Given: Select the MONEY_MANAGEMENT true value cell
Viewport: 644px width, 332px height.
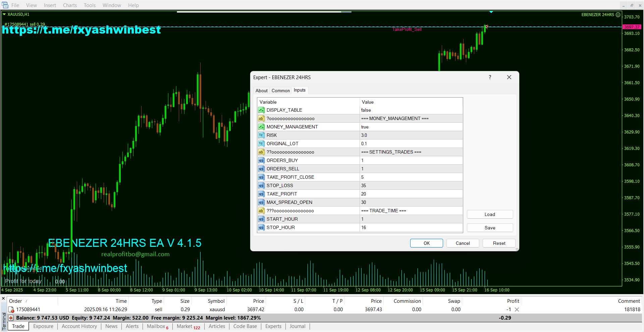Looking at the screenshot, I should tap(411, 127).
